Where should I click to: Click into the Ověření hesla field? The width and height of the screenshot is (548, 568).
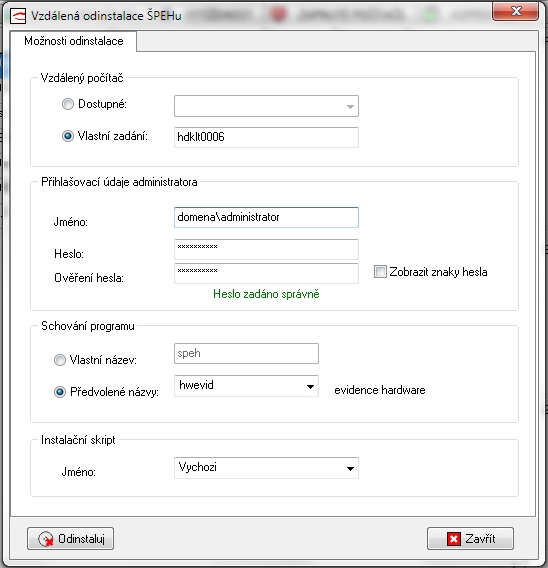click(x=266, y=273)
